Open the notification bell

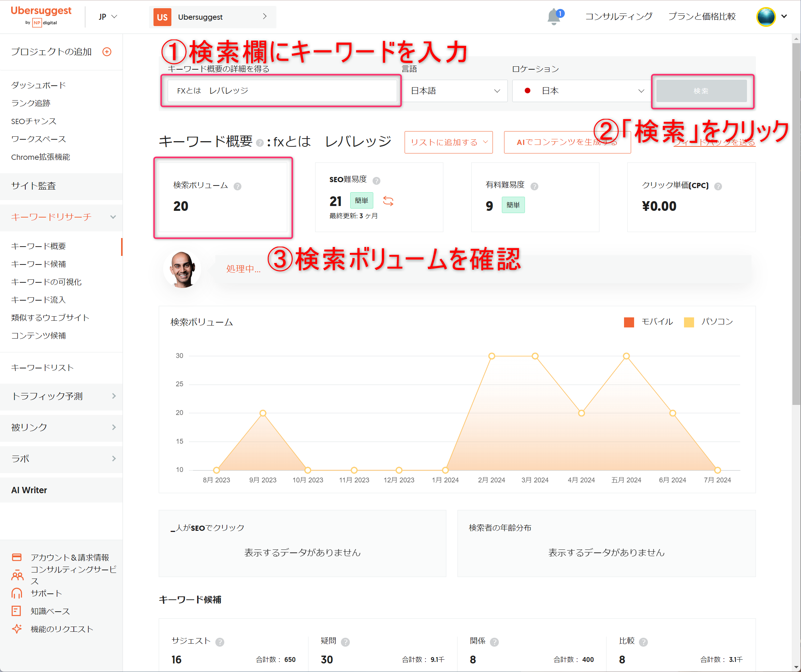tap(554, 17)
